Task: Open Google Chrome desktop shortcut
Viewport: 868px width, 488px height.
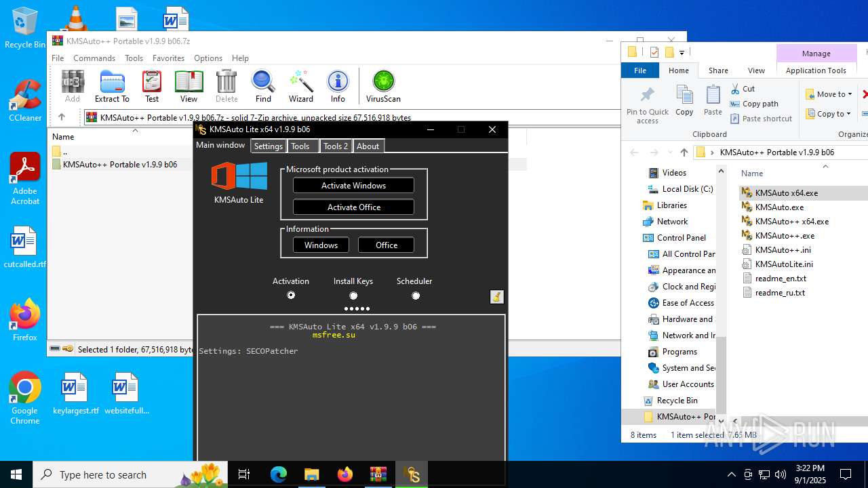Action: pyautogui.click(x=25, y=399)
